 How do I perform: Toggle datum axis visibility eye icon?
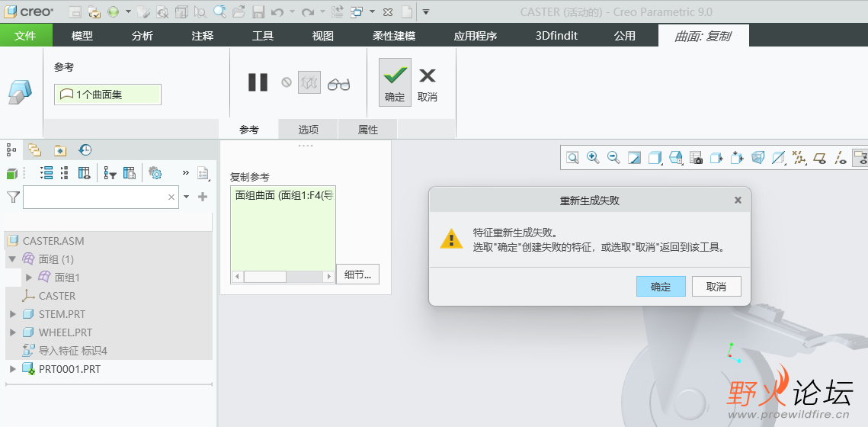click(841, 159)
